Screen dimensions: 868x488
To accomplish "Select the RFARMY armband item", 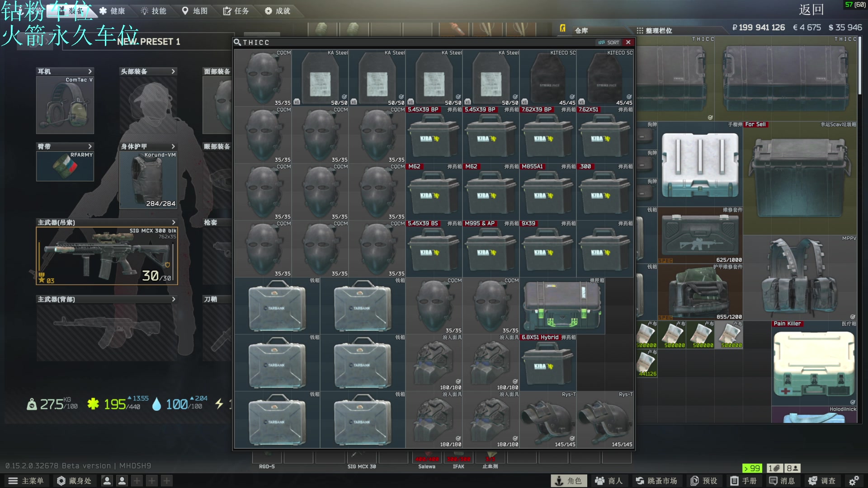I will (x=65, y=166).
